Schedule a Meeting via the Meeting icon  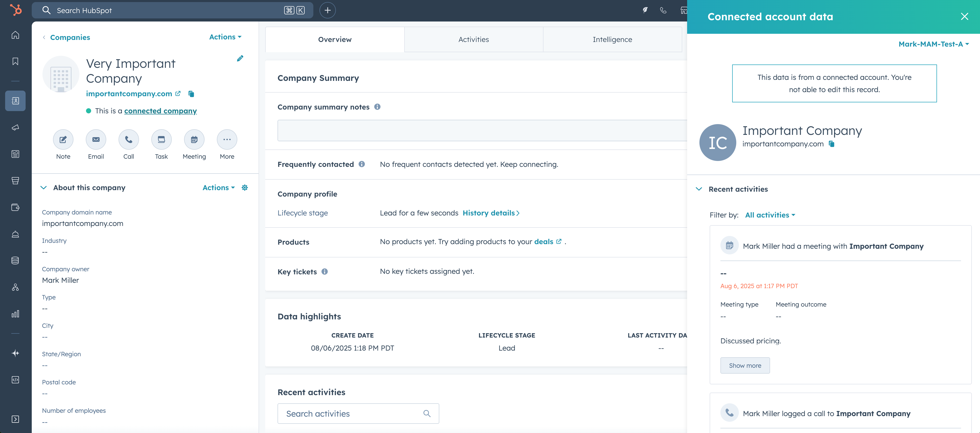pyautogui.click(x=194, y=139)
